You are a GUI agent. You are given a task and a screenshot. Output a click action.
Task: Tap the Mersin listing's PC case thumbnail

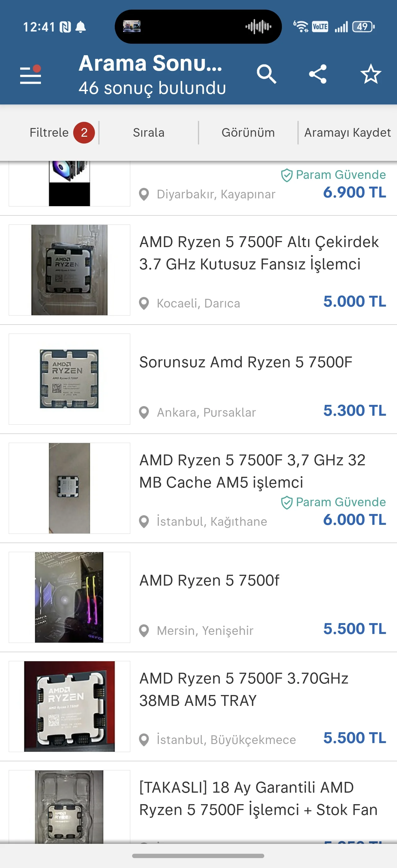(x=69, y=597)
